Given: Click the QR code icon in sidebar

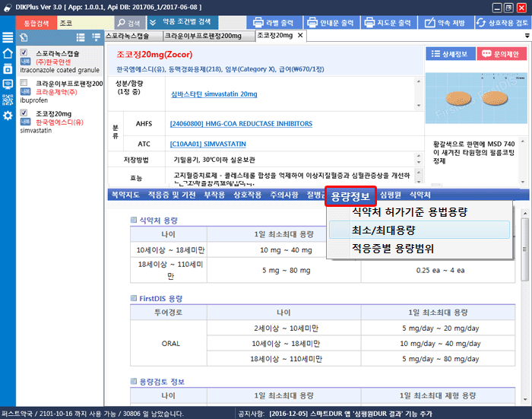Looking at the screenshot, I should coord(8,99).
